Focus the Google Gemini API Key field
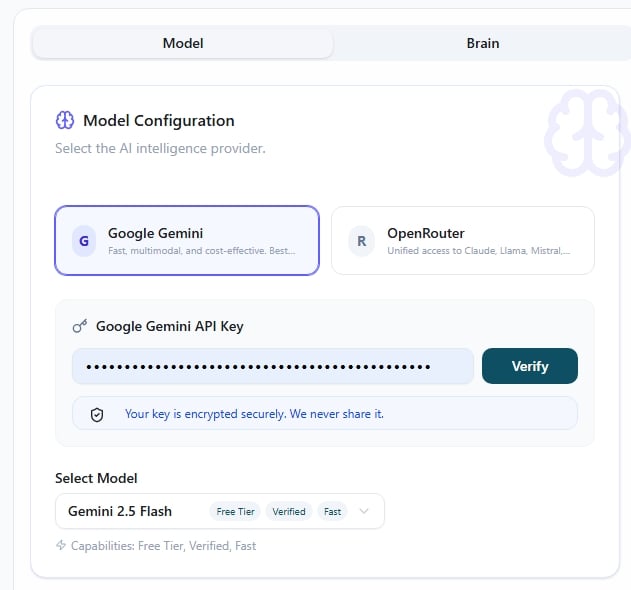This screenshot has height=590, width=631. pyautogui.click(x=273, y=366)
